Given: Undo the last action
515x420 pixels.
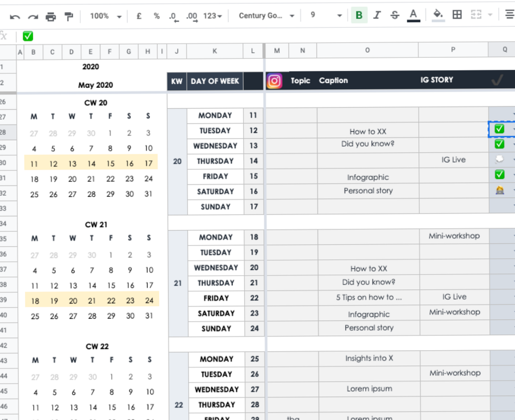Looking at the screenshot, I should coord(15,16).
